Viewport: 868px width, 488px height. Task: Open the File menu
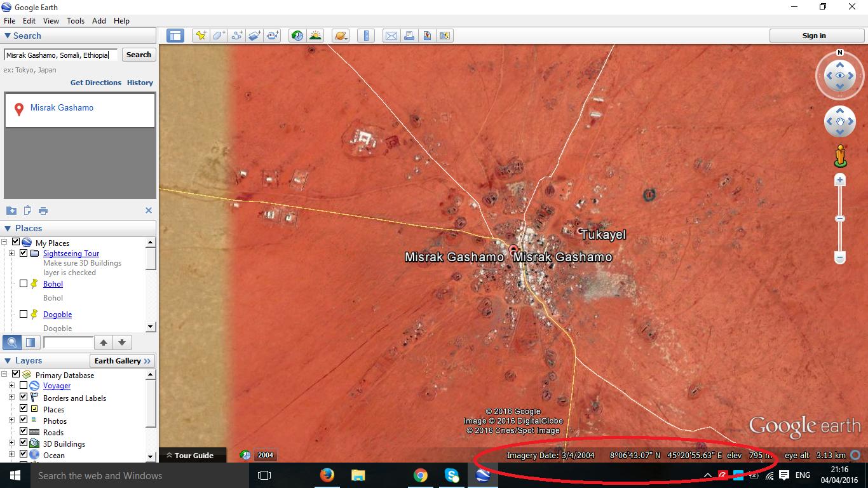click(x=10, y=21)
